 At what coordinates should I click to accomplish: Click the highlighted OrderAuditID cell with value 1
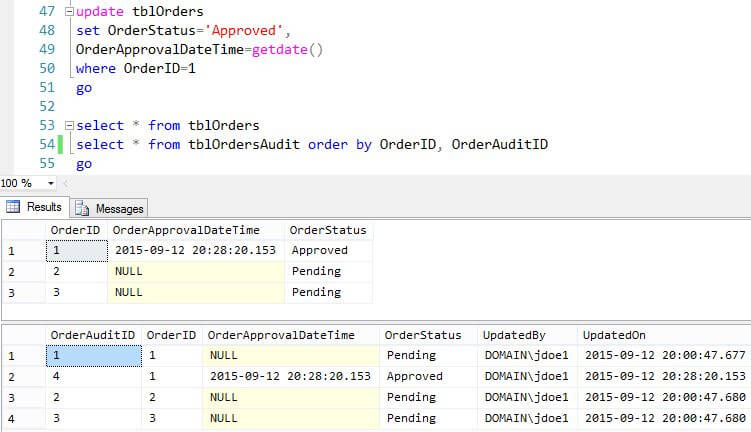[x=92, y=355]
